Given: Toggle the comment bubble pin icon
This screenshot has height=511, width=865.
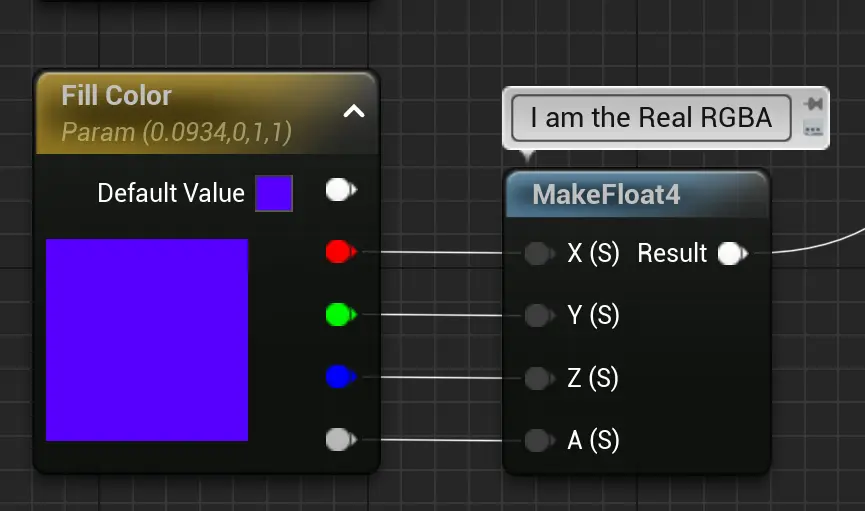Looking at the screenshot, I should tap(813, 104).
